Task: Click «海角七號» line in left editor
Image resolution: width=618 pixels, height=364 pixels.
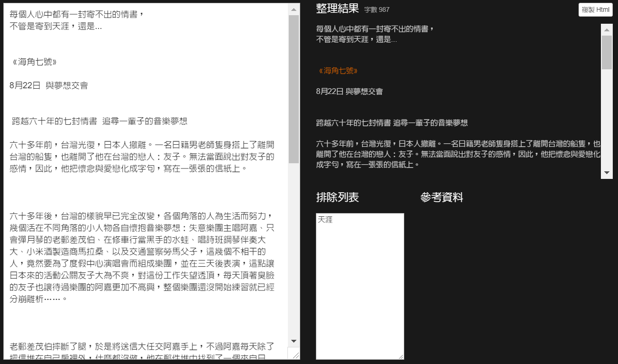Action: point(35,62)
